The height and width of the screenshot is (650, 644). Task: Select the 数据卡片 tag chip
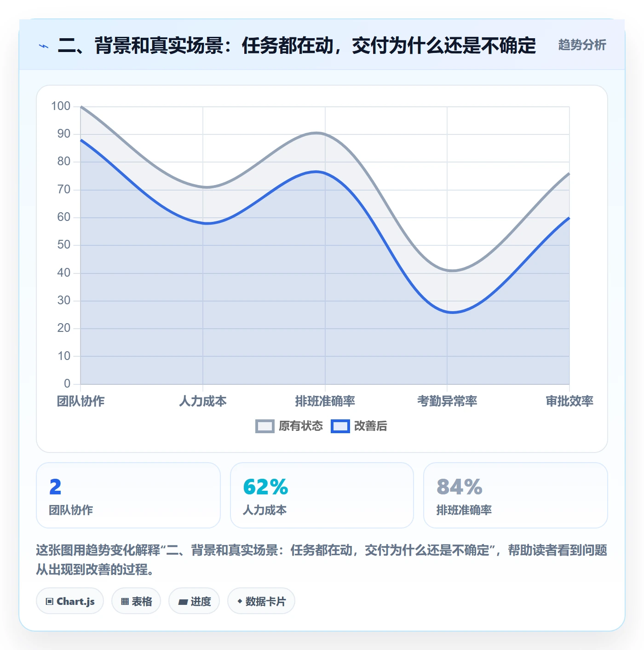(x=261, y=601)
